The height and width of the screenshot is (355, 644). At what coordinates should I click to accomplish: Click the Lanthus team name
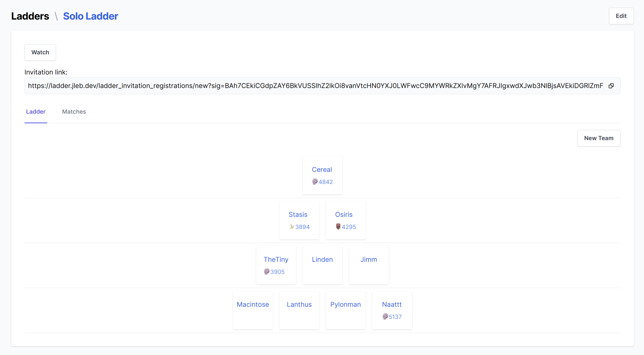pyautogui.click(x=299, y=305)
